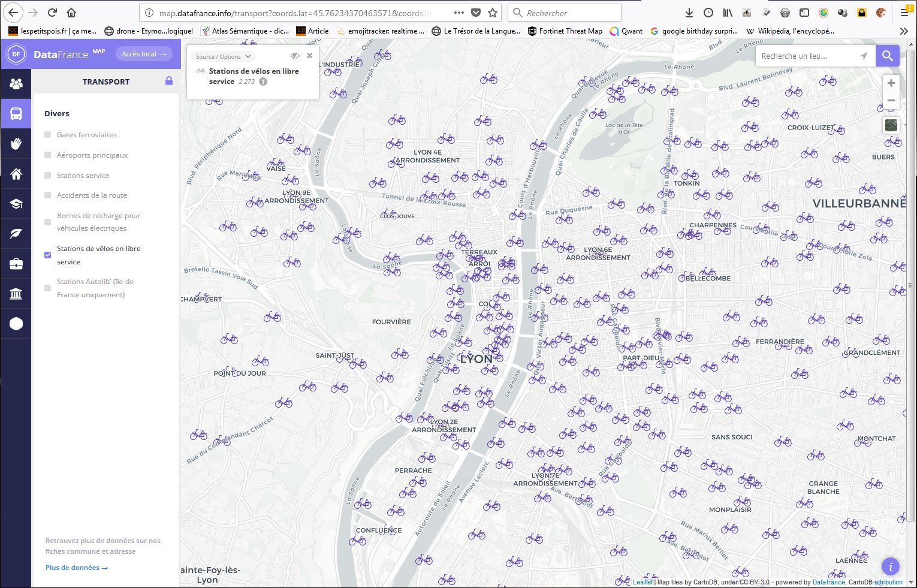Open Firefox page actions three-dot menu
Viewport: 917px width, 588px height.
(x=458, y=13)
